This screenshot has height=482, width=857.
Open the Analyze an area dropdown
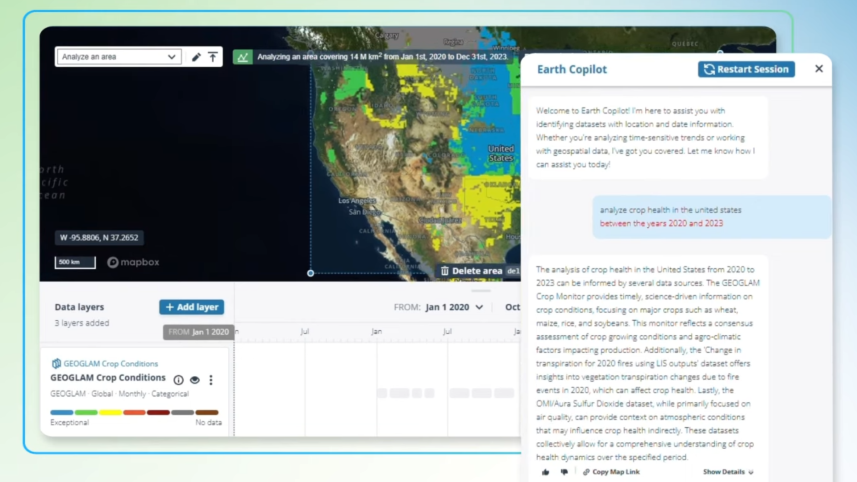[118, 57]
